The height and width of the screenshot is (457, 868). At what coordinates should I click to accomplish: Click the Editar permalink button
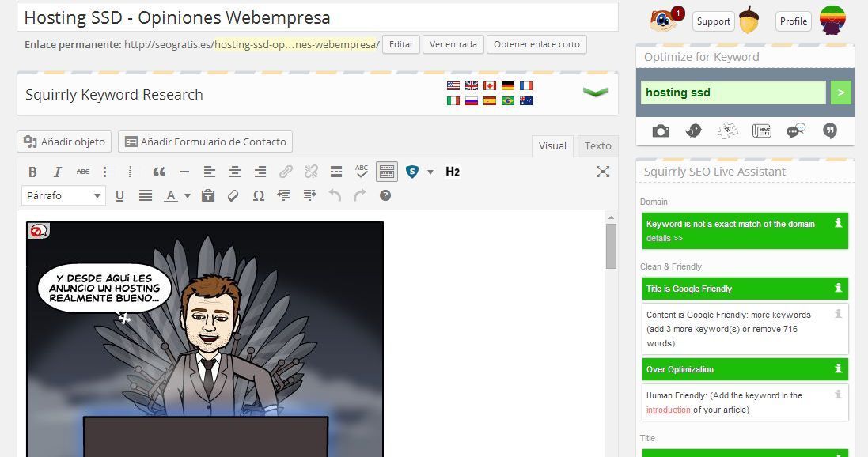(401, 44)
